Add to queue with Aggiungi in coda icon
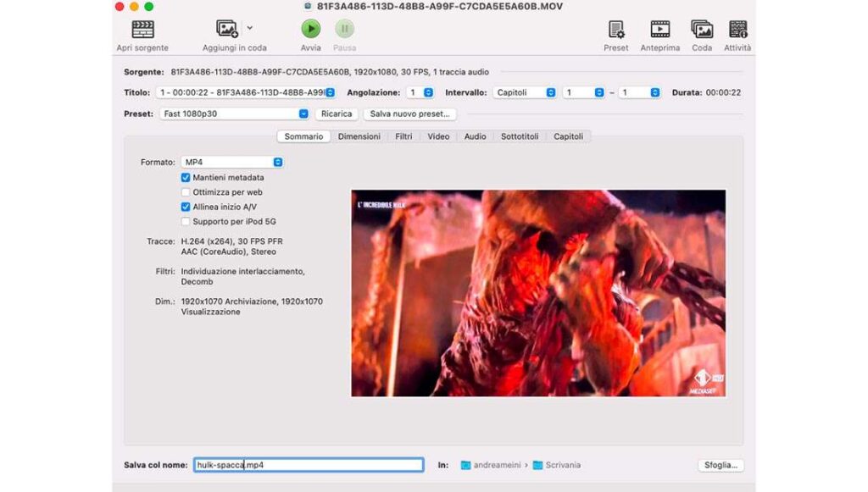Viewport: 868px width, 492px height. [227, 30]
